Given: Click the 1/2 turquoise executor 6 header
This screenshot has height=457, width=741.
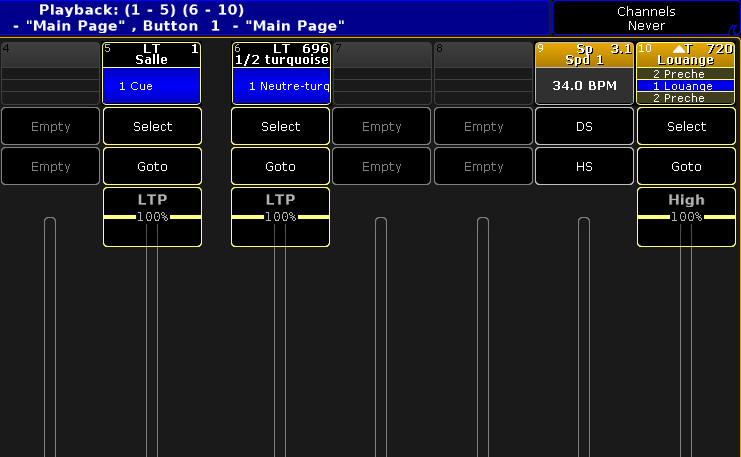Looking at the screenshot, I should click(281, 54).
